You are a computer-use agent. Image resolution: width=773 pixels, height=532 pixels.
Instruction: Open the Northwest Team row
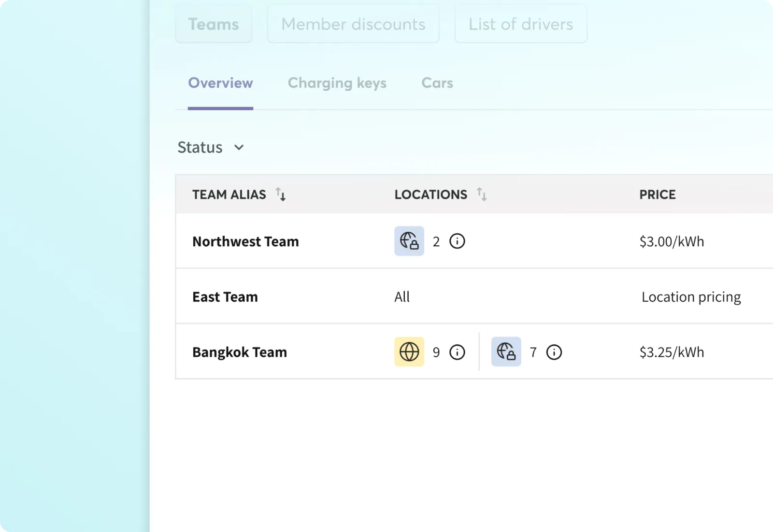(245, 241)
